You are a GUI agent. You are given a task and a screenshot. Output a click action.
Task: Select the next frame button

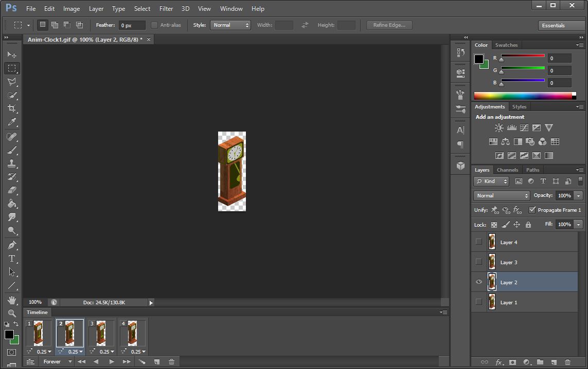[x=127, y=361]
